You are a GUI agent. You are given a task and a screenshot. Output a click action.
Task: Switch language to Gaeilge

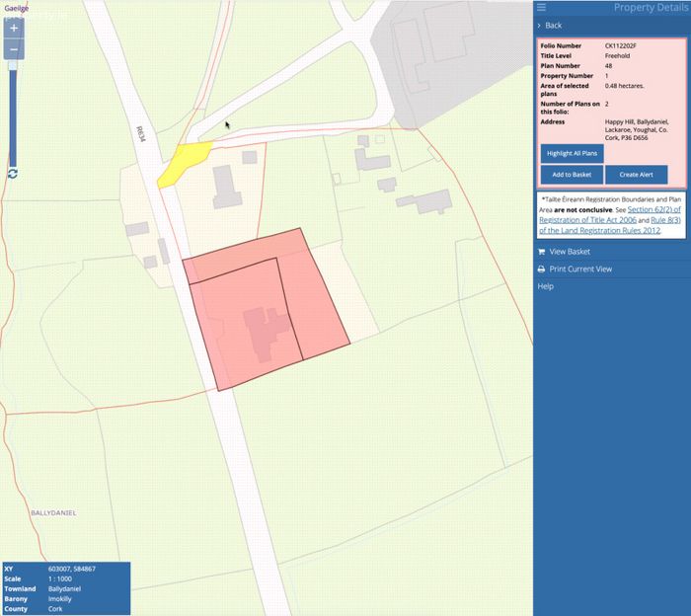click(17, 8)
